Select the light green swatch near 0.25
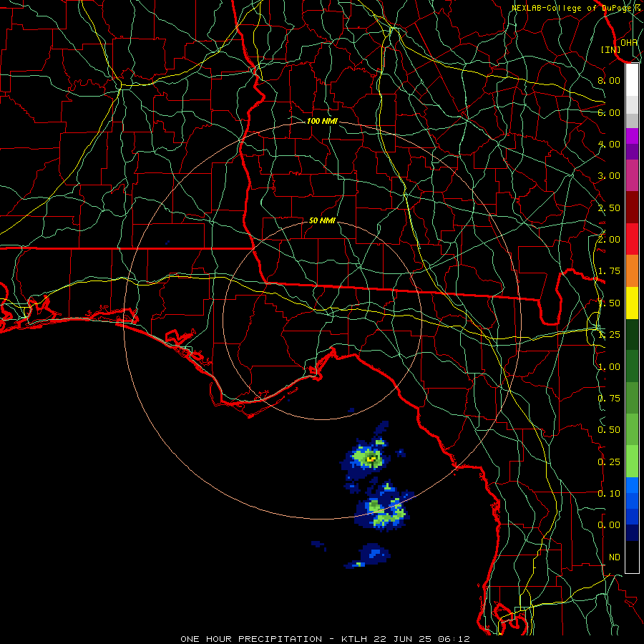644x644 pixels. (632, 462)
